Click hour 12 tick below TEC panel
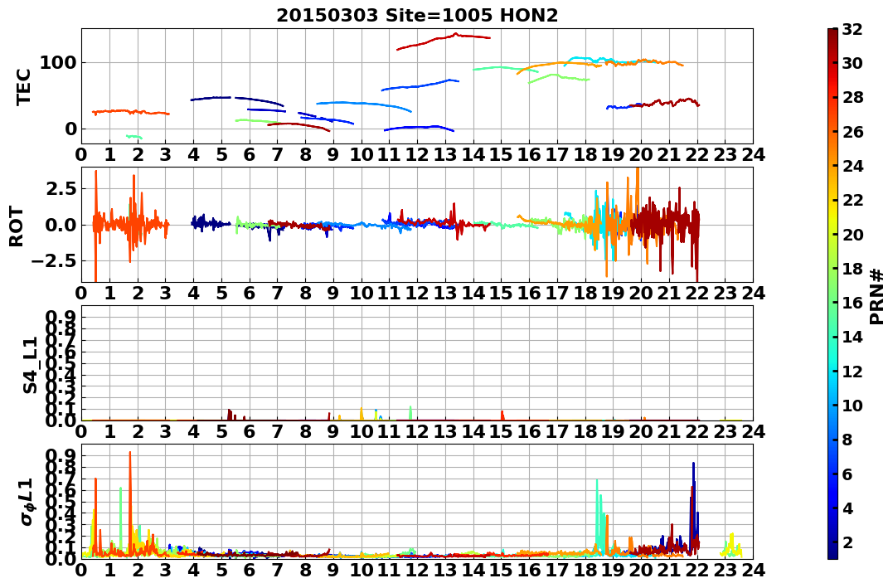This screenshot has width=893, height=588. coord(417,154)
